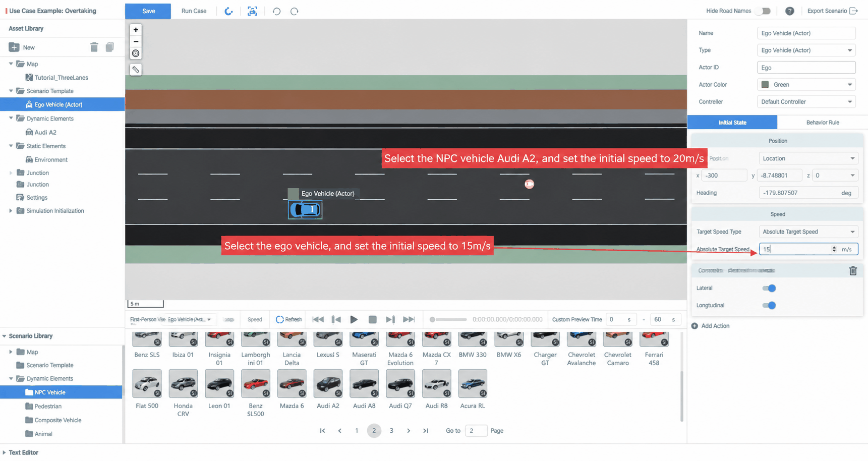This screenshot has height=461, width=868.
Task: Click page 3 in the pagination
Action: click(391, 431)
